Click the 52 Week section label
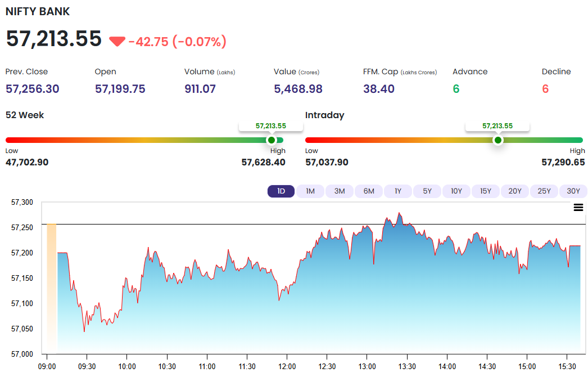The image size is (588, 377). [x=25, y=115]
